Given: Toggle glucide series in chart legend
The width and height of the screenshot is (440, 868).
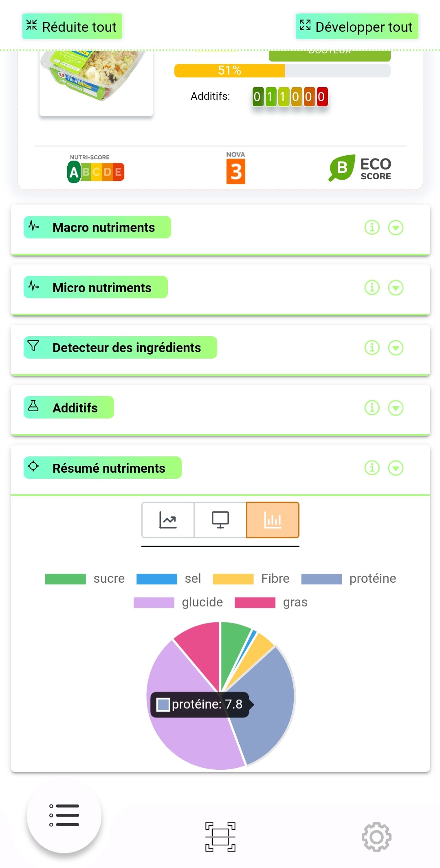Looking at the screenshot, I should [x=178, y=602].
